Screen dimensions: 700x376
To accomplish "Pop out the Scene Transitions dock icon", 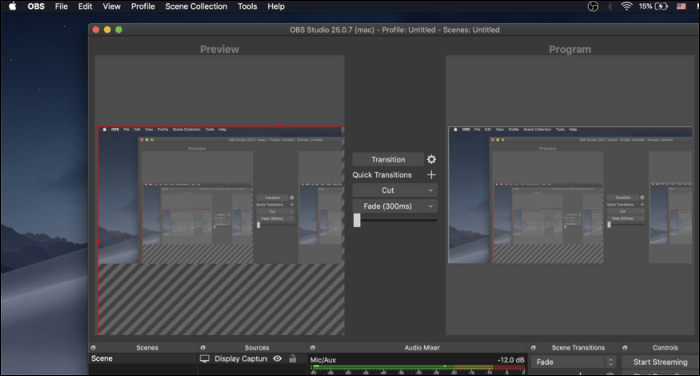I will pyautogui.click(x=533, y=347).
